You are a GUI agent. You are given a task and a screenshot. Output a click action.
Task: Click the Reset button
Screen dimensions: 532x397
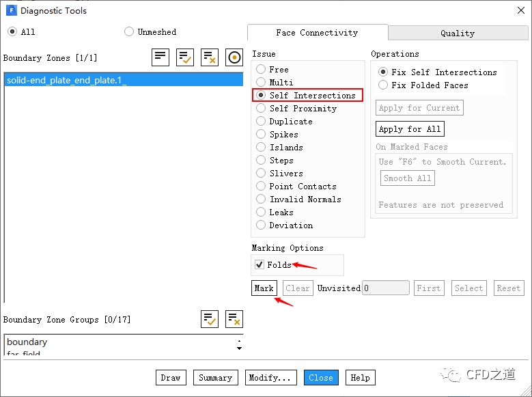click(x=509, y=288)
